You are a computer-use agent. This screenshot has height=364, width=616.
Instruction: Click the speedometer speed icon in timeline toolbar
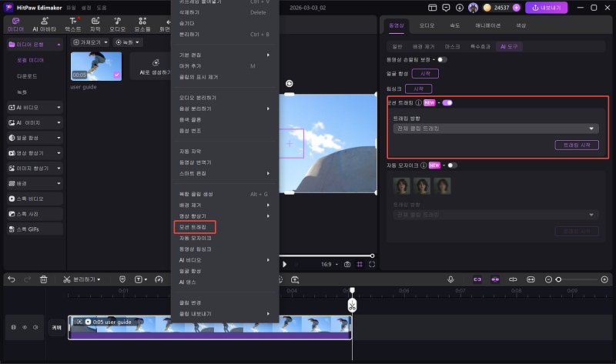point(159,279)
